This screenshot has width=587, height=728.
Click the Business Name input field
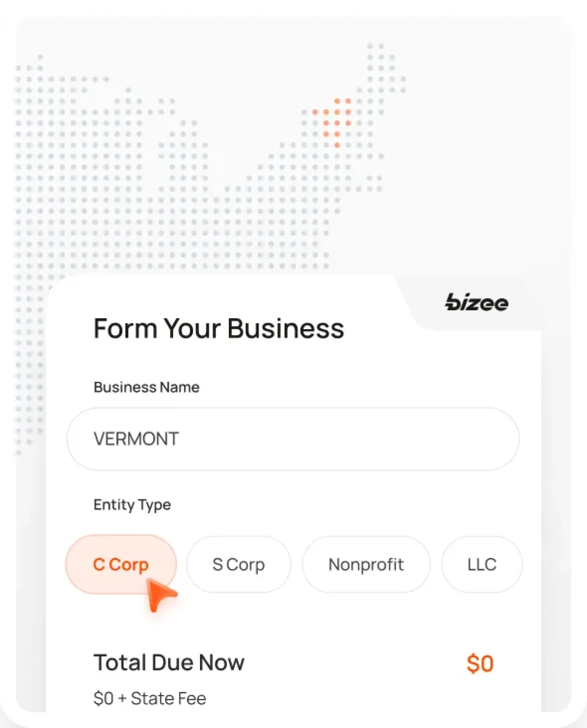(x=292, y=438)
